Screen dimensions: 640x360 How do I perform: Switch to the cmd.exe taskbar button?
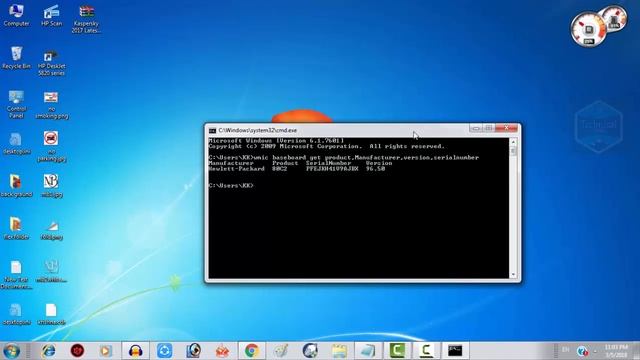[x=455, y=351]
